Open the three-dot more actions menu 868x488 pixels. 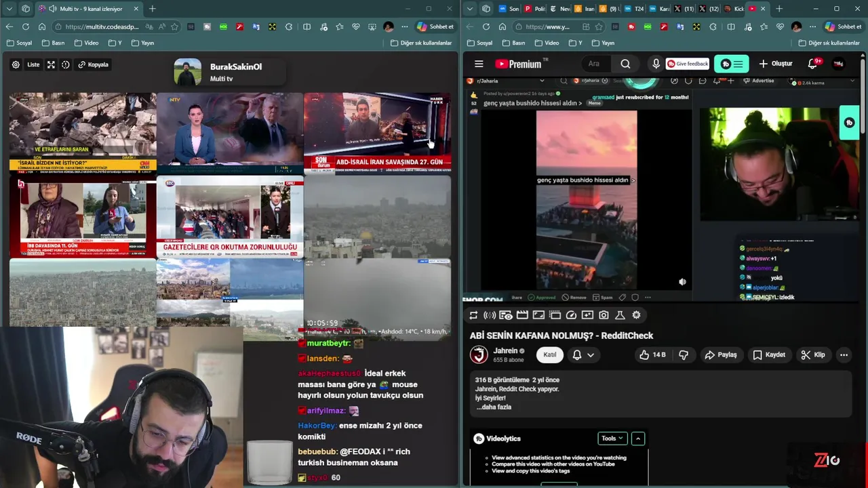tap(844, 354)
